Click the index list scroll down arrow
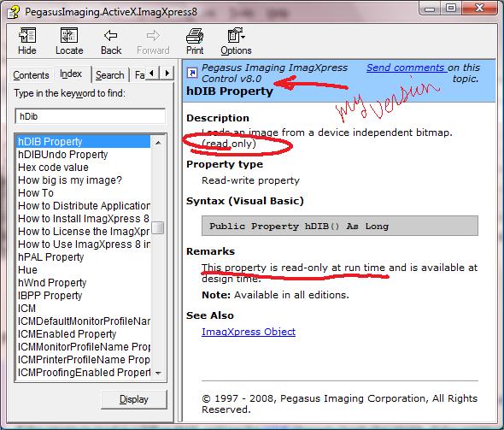This screenshot has height=430, width=504. click(x=158, y=373)
